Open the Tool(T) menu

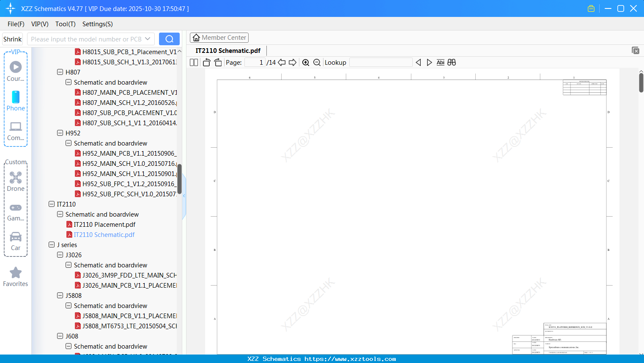tap(65, 24)
